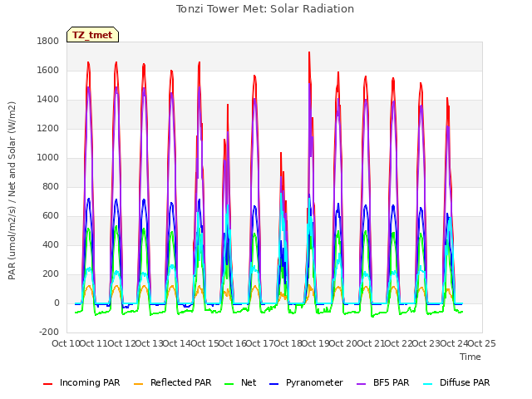Click the Reflected PAR legend label
The height and width of the screenshot is (399, 532).
click(x=181, y=382)
